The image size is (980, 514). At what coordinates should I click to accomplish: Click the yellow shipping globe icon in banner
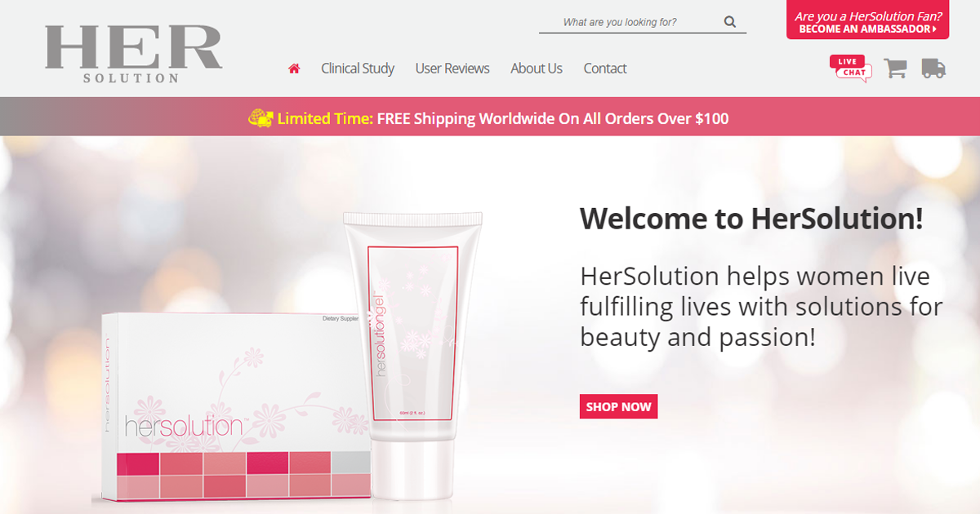coord(261,118)
